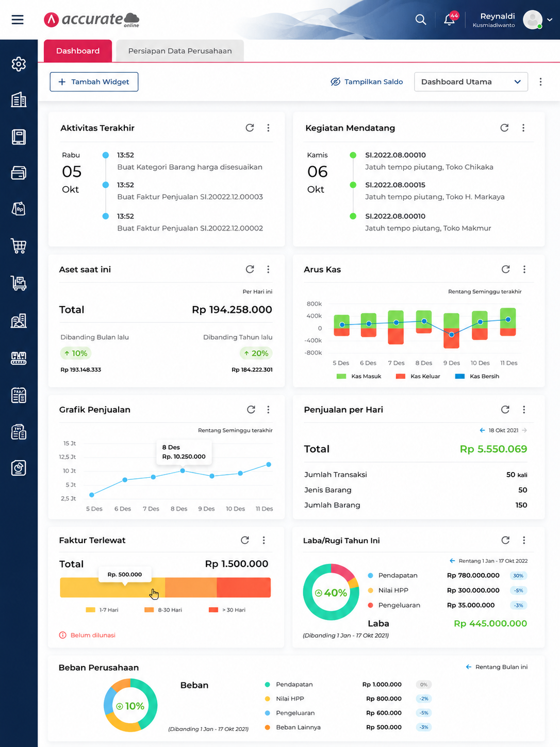Toggle Kas Masuk legend series

pyautogui.click(x=359, y=376)
